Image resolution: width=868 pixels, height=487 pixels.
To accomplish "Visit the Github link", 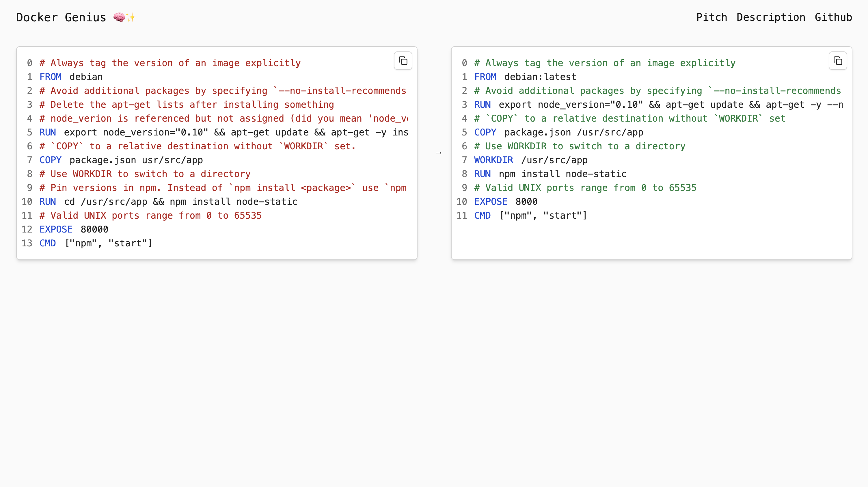I will coord(833,17).
